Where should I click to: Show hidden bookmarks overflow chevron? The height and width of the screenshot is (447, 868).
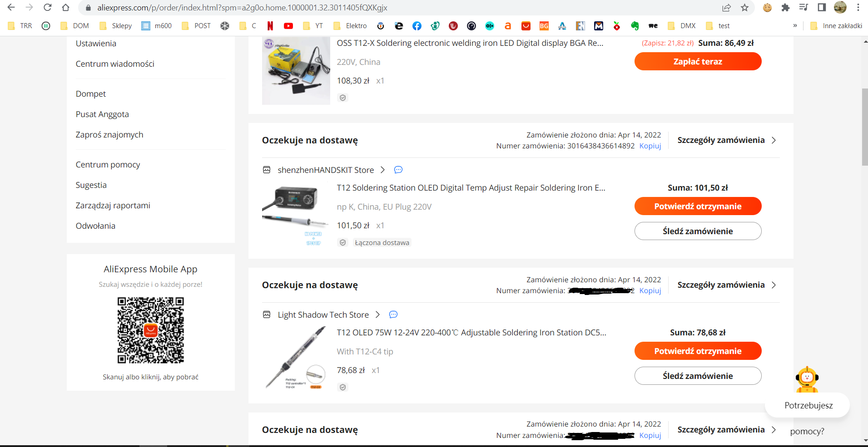795,26
